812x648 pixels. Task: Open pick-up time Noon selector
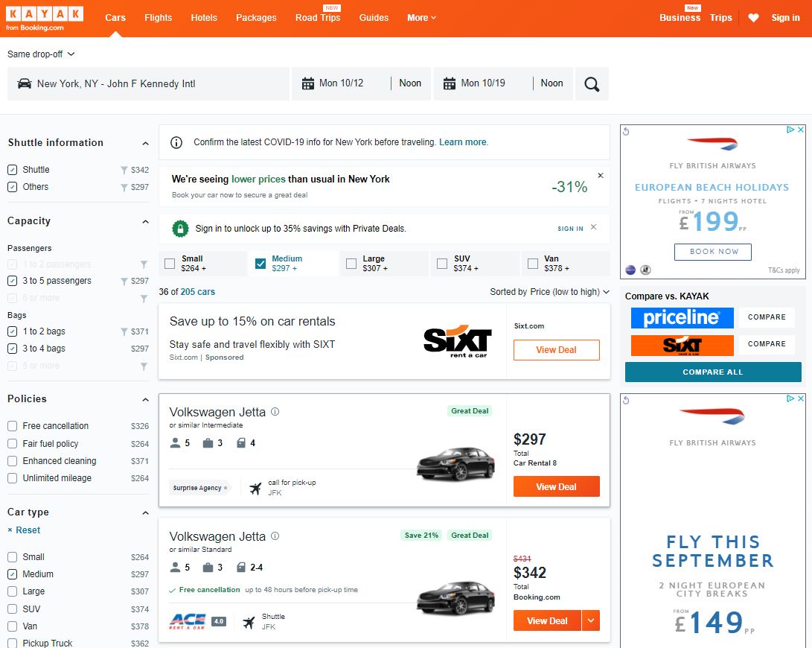tap(410, 83)
